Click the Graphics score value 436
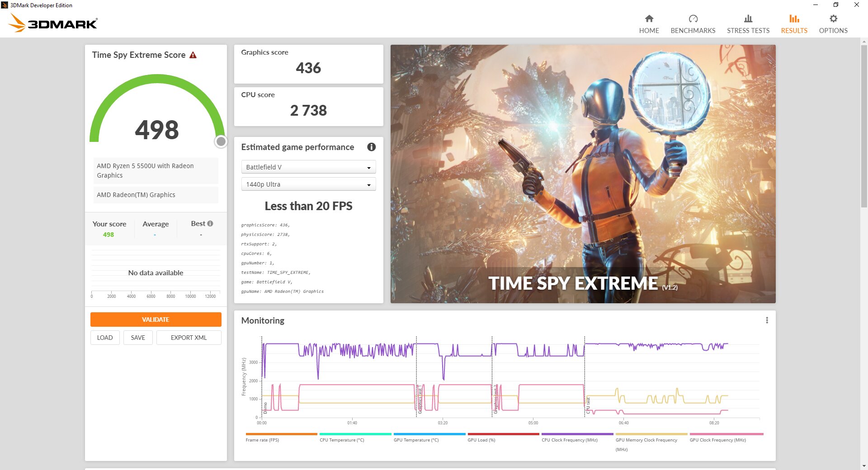Screen dimensions: 868x470 [308, 68]
